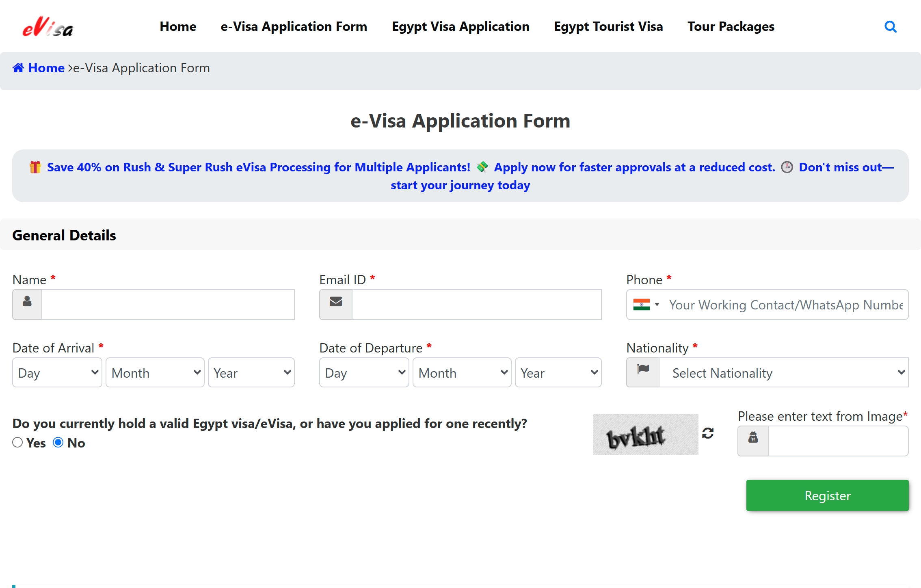Click into the Email ID input field
Viewport: 921px width, 588px height.
476,305
